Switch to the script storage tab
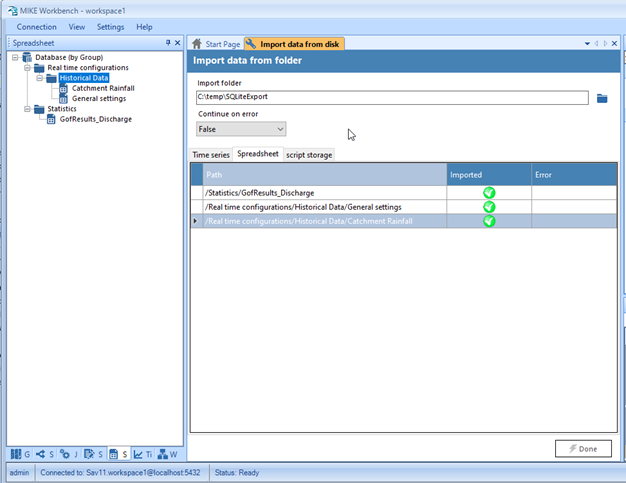 (309, 155)
